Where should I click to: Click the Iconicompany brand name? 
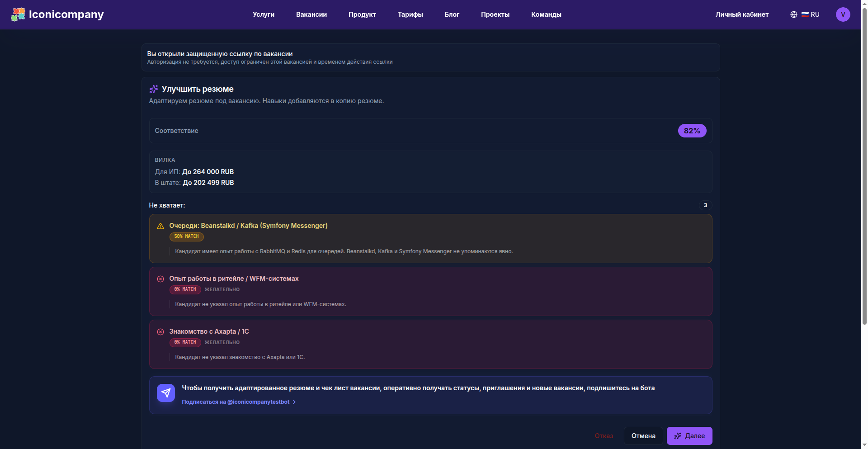click(66, 14)
